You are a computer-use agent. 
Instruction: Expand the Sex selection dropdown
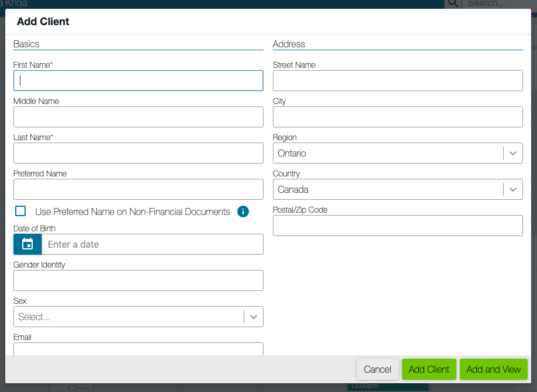(x=253, y=316)
